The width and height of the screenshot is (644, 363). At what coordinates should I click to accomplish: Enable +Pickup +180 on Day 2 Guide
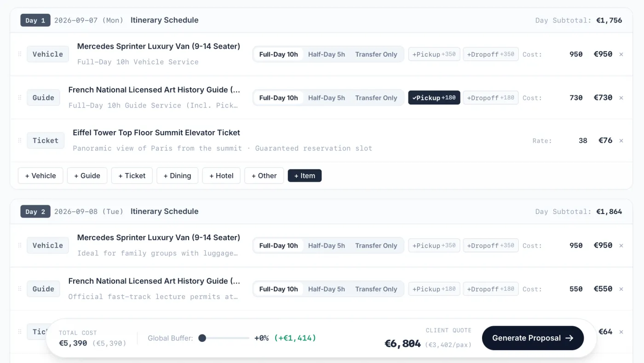(x=434, y=289)
